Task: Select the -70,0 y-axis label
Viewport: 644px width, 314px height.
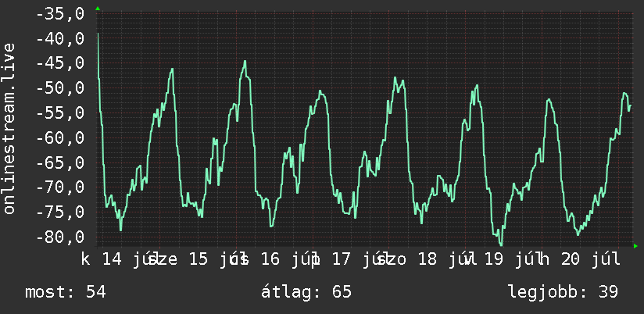Action: click(x=60, y=187)
